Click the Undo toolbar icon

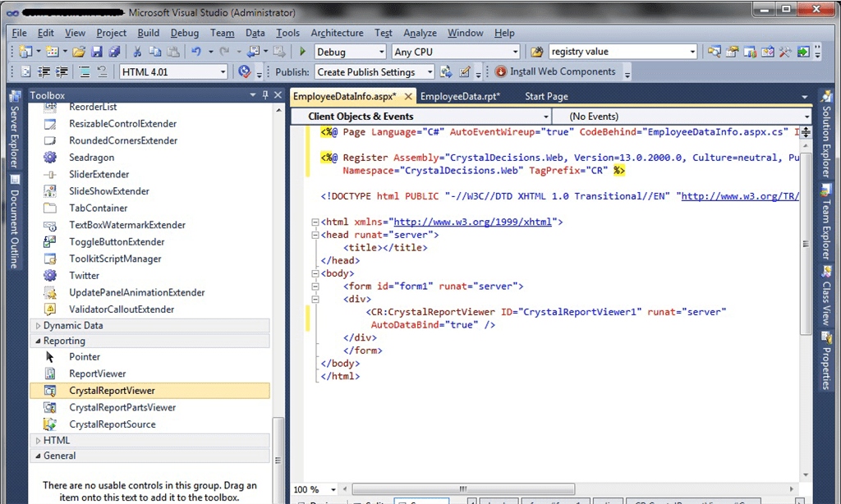point(196,51)
